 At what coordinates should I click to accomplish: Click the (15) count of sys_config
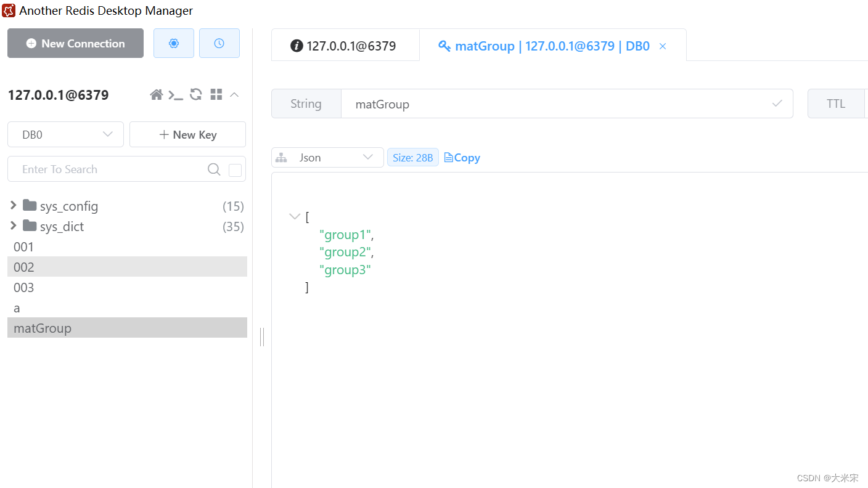(x=233, y=206)
